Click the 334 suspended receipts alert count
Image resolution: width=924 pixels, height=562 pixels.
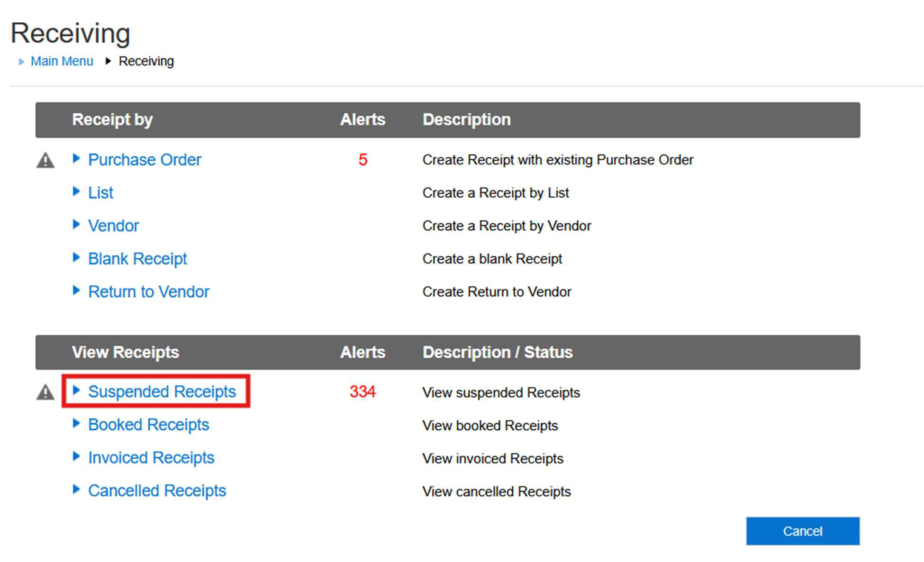[362, 392]
